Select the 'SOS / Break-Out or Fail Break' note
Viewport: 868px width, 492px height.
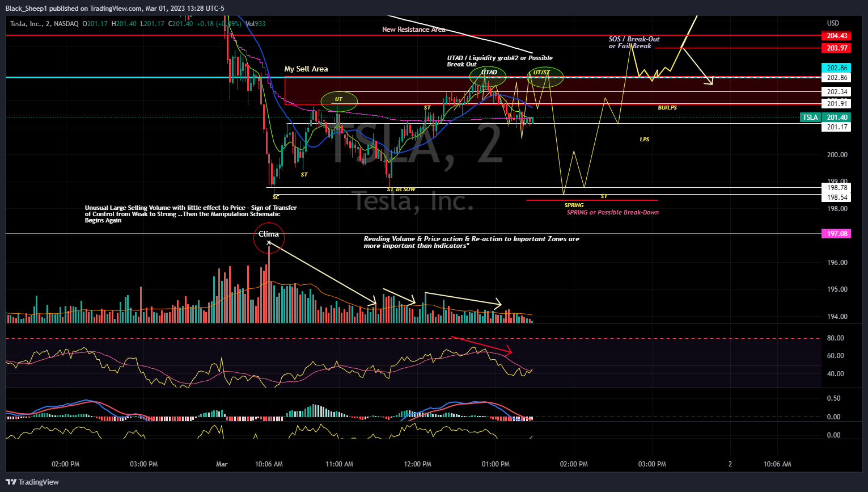coord(634,43)
